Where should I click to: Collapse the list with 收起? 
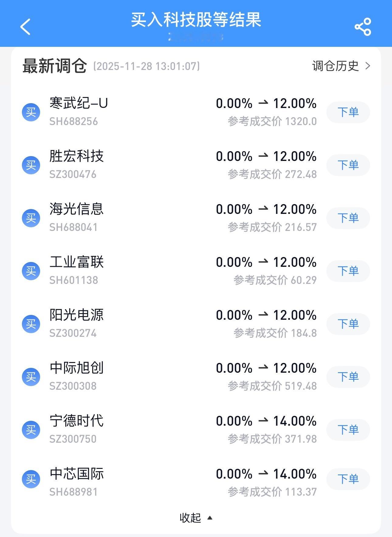coord(196,518)
